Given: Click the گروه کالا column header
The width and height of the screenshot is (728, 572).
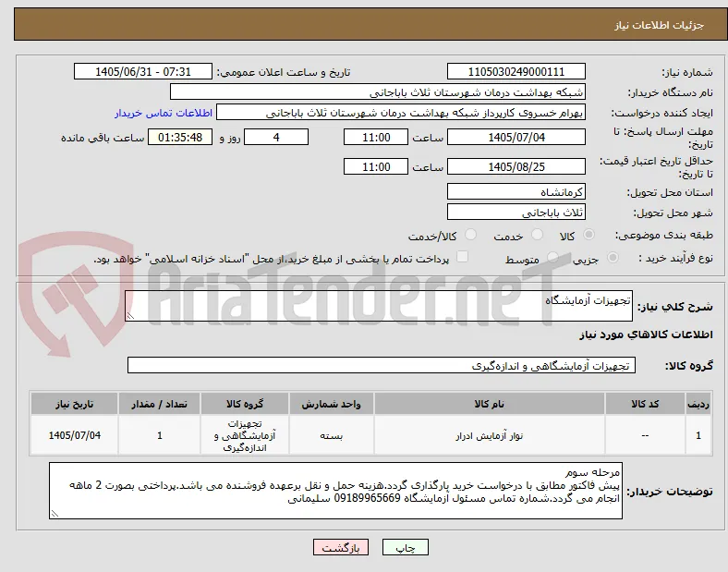Looking at the screenshot, I should coord(245,404).
